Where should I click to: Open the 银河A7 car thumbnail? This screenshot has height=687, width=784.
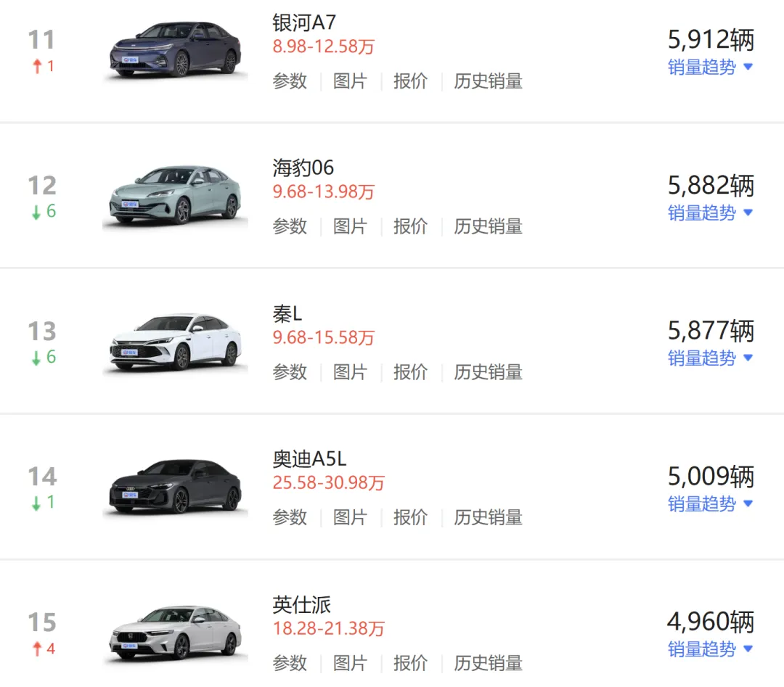tap(175, 50)
